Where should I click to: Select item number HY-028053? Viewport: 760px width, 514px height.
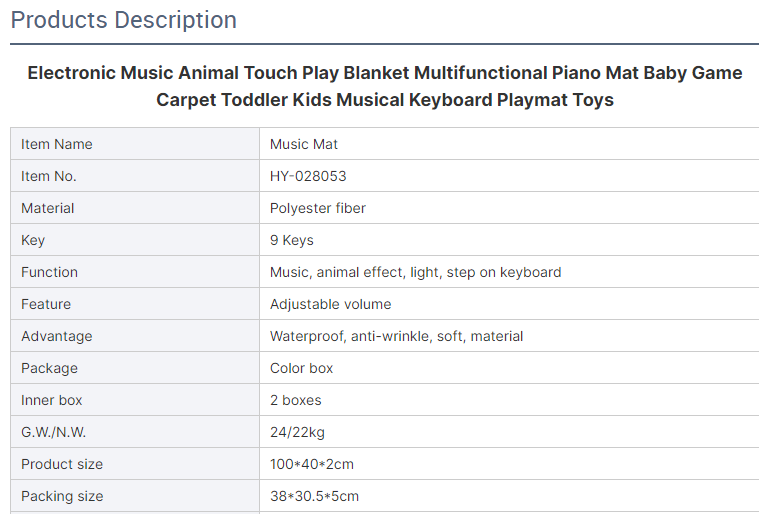[308, 176]
